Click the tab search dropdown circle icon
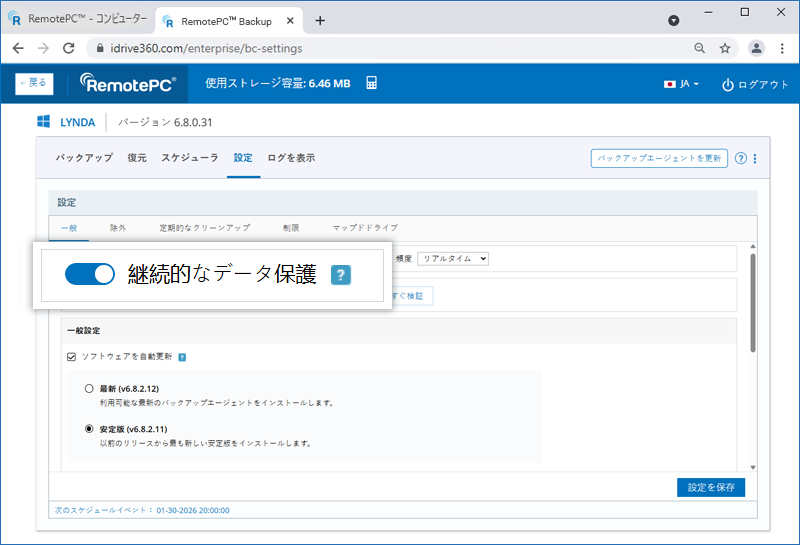The width and height of the screenshot is (800, 545). click(673, 20)
